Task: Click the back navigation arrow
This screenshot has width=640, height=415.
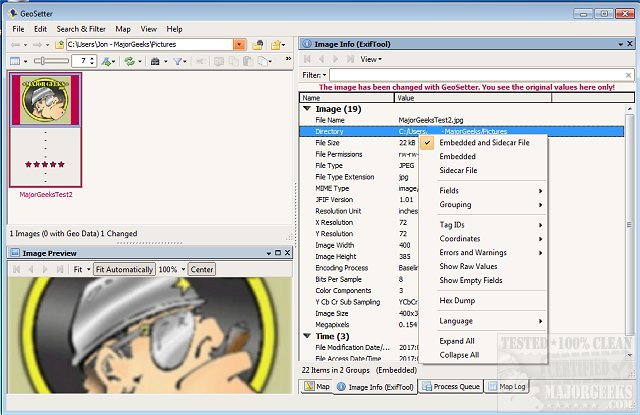Action: [15, 45]
